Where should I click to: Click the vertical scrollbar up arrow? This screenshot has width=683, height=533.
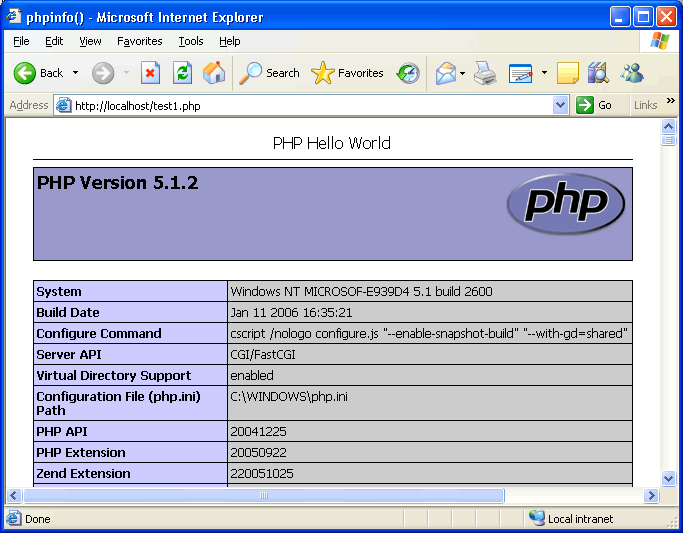point(668,127)
